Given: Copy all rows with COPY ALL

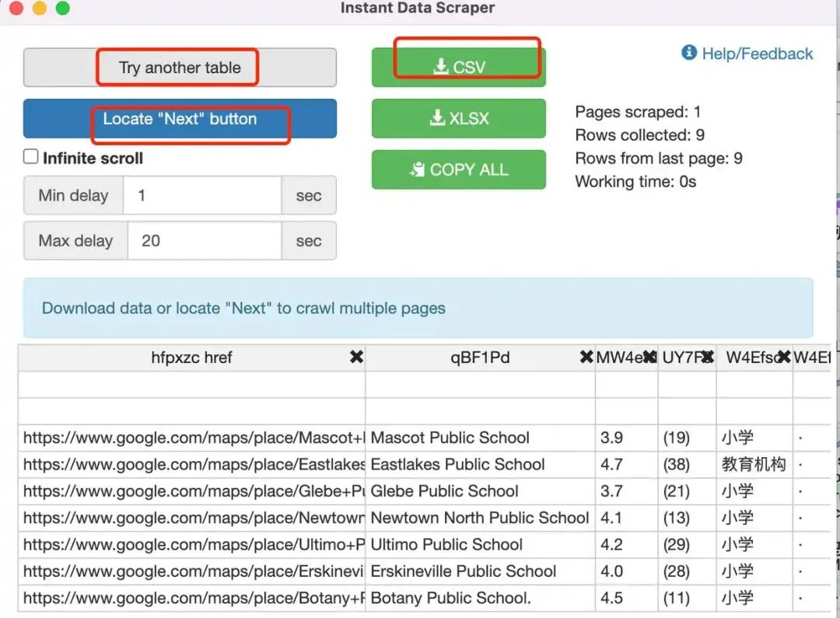Looking at the screenshot, I should [459, 170].
